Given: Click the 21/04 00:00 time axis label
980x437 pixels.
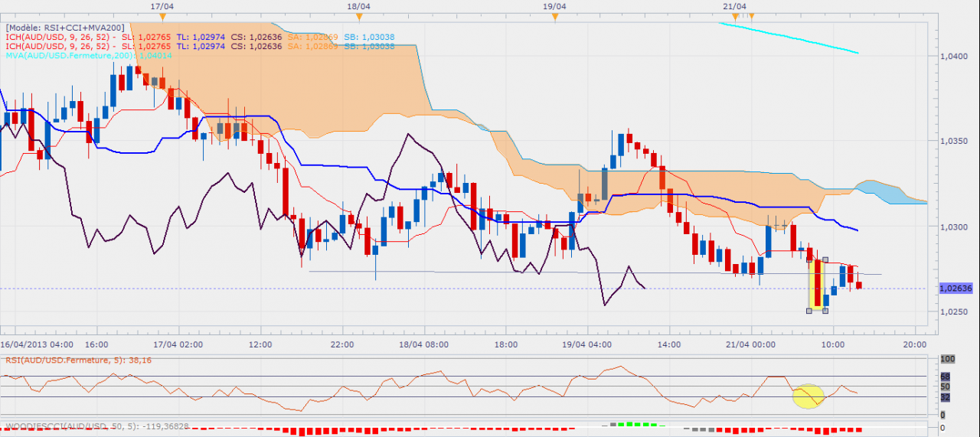Looking at the screenshot, I should (751, 344).
